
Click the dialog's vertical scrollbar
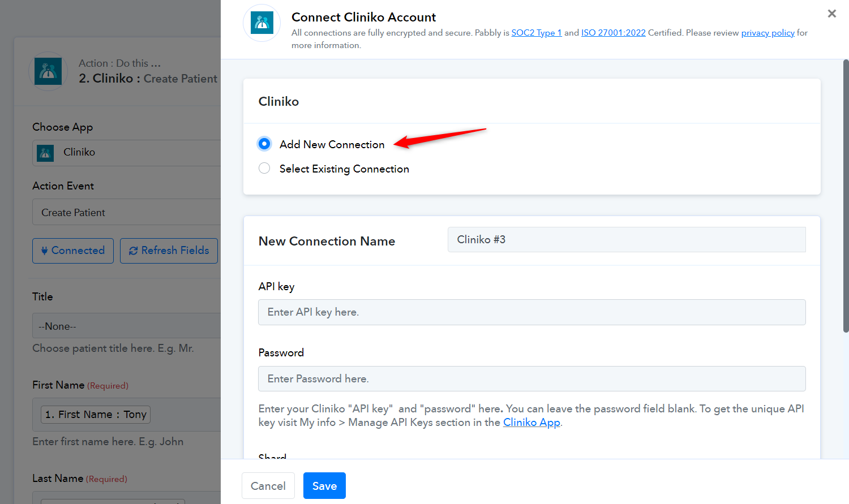(x=846, y=196)
